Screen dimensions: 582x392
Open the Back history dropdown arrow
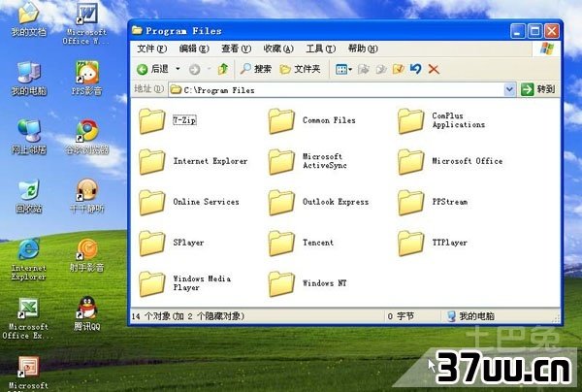178,69
